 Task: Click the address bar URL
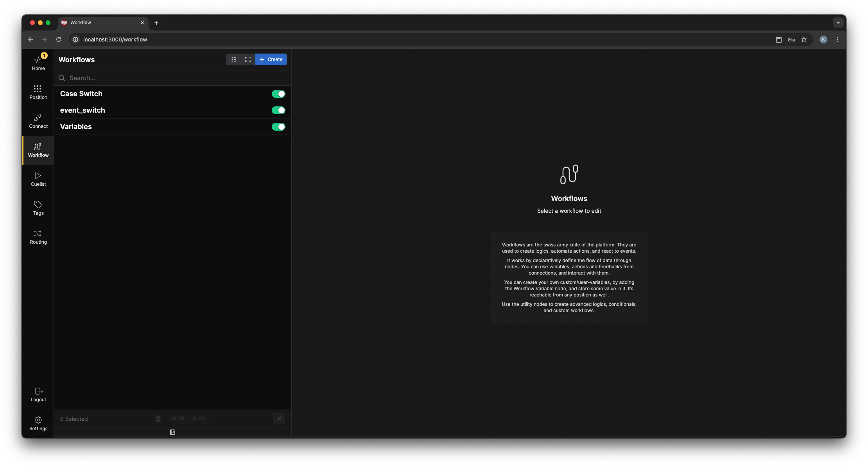115,40
